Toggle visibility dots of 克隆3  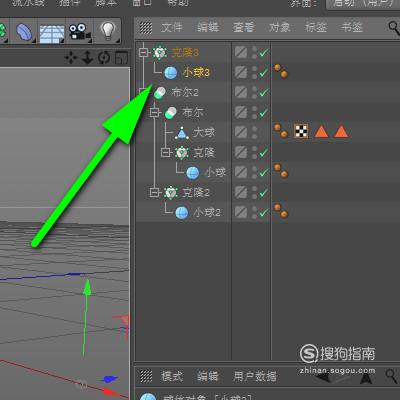point(254,53)
